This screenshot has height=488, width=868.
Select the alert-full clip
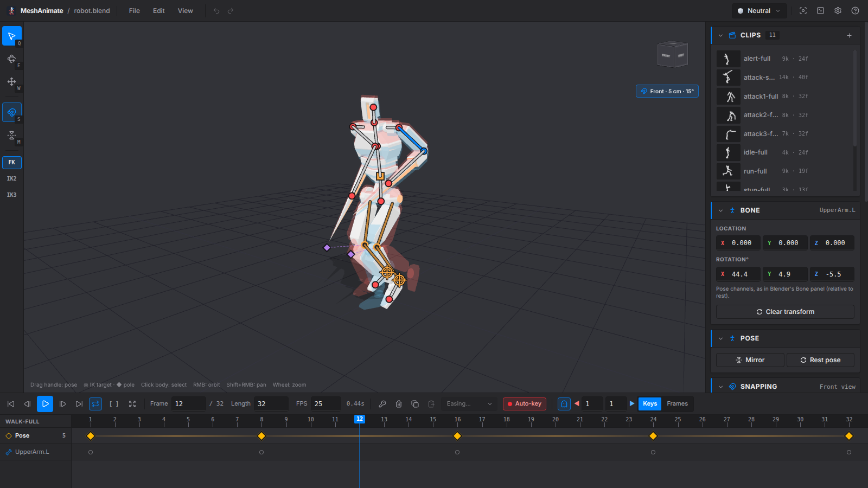tap(784, 59)
